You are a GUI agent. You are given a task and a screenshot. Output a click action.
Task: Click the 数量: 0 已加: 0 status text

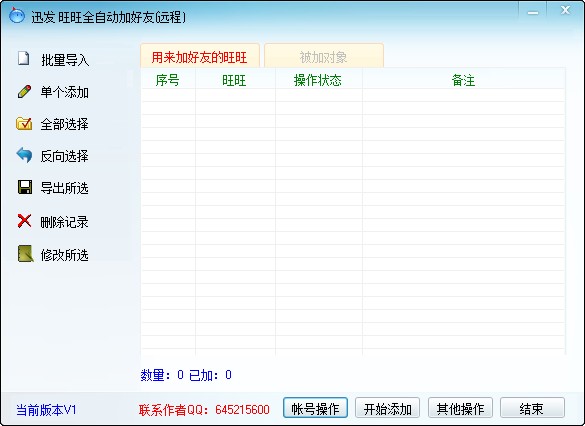[186, 375]
